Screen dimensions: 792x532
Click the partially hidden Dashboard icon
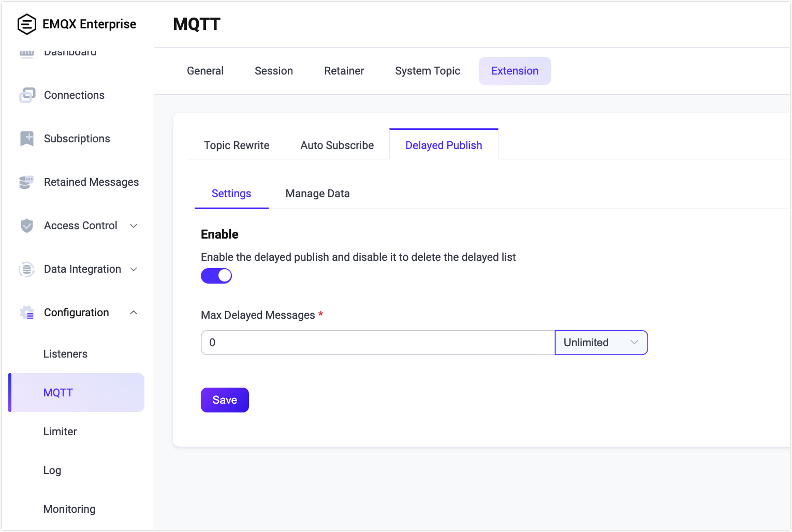tap(27, 53)
